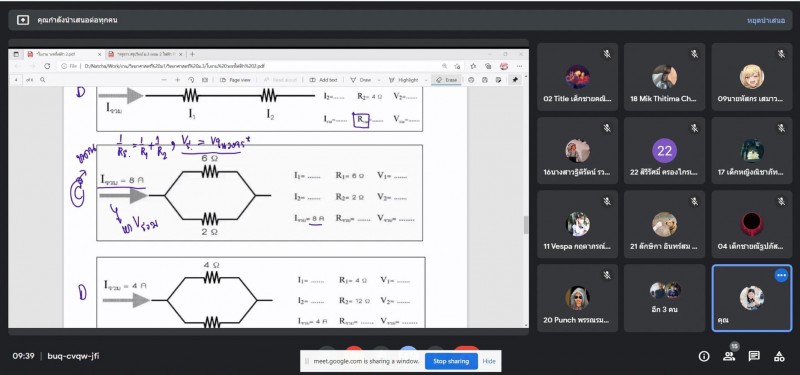Open more options on your own tile
This screenshot has width=800, height=375.
[x=781, y=276]
